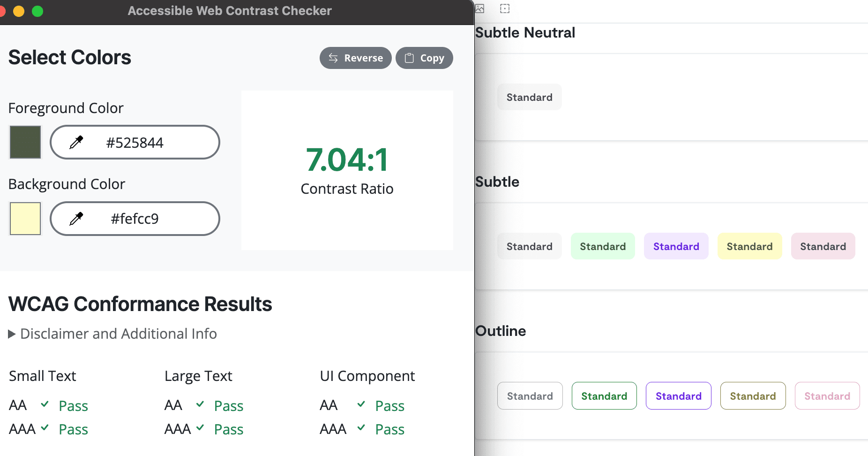Select the foreground color eyedropper icon

[78, 142]
